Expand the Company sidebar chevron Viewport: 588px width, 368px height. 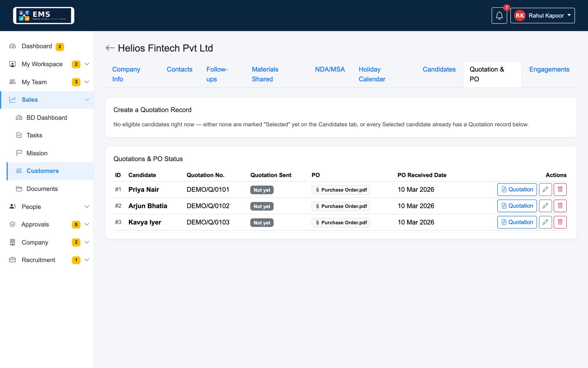(87, 242)
